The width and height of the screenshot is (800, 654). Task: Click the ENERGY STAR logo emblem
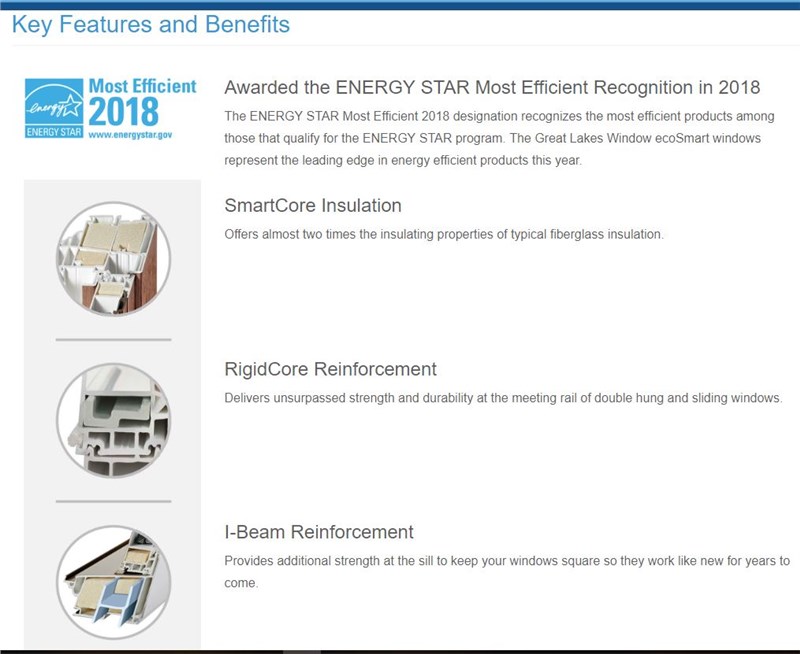tap(54, 100)
